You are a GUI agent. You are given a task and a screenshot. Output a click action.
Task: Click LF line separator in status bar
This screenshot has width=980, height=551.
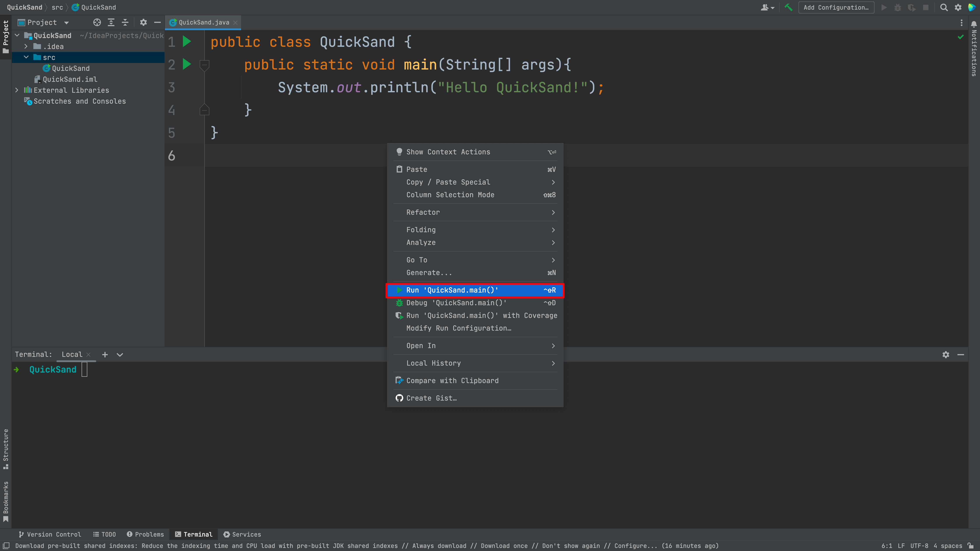[x=901, y=546]
